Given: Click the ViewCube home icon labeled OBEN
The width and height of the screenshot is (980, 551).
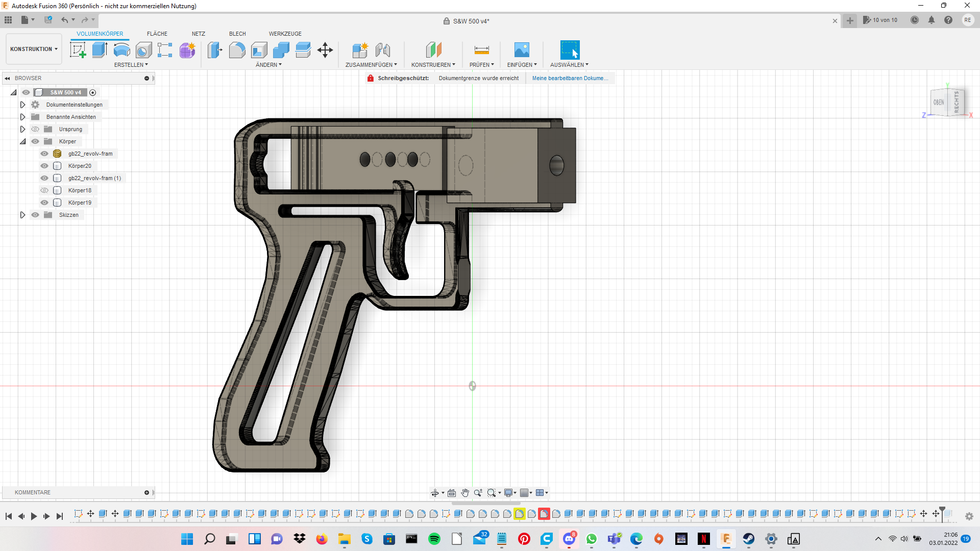Looking at the screenshot, I should (938, 102).
